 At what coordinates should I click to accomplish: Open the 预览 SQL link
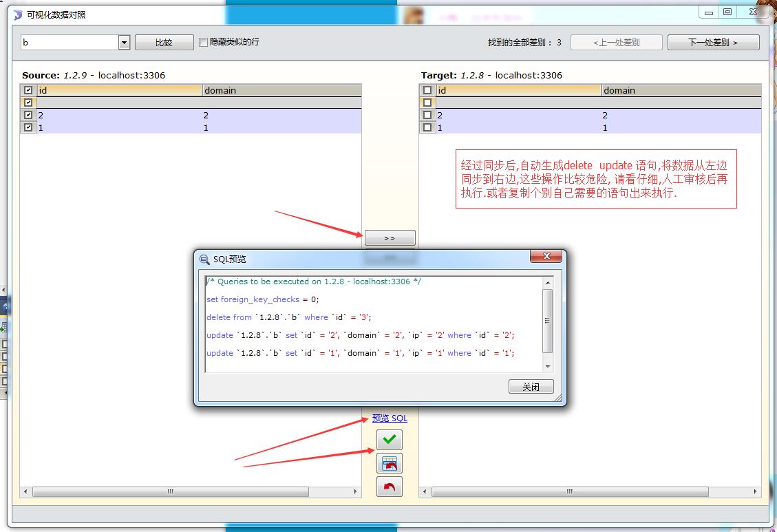[x=390, y=418]
